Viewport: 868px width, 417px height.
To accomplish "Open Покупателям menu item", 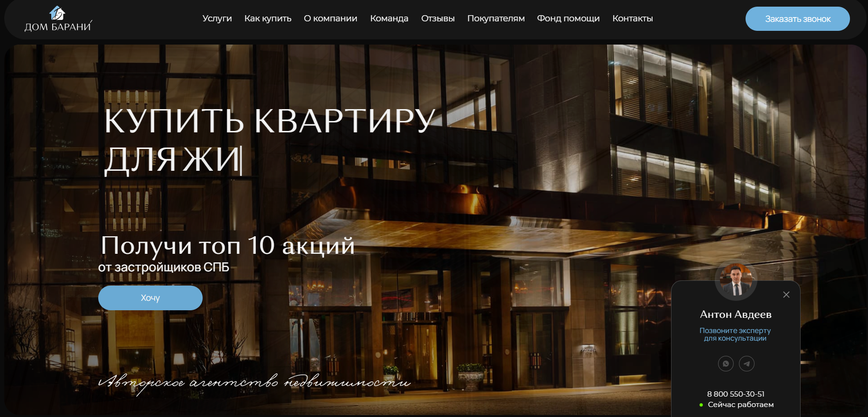I will pos(496,19).
